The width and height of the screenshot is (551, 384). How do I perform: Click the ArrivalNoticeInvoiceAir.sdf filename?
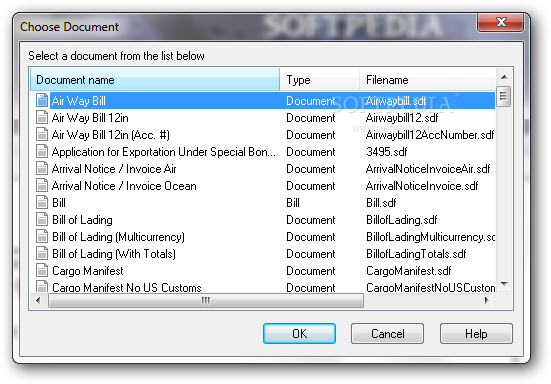[428, 169]
